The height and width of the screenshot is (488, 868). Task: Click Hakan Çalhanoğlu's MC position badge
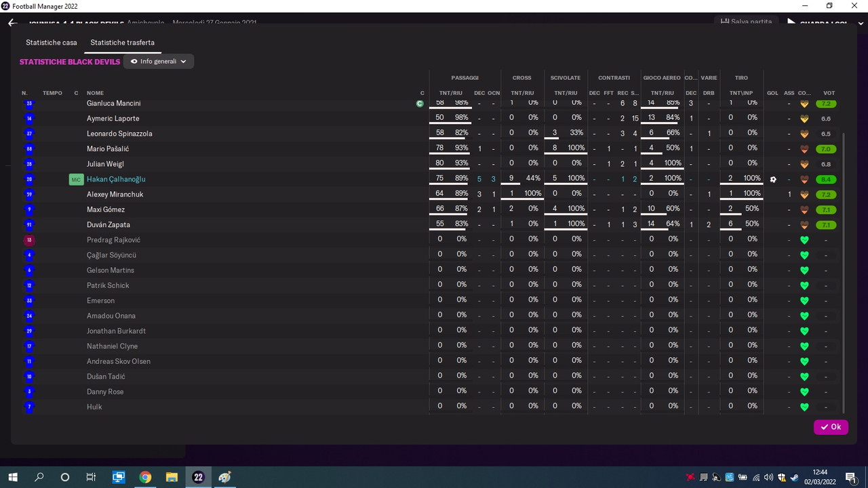76,180
